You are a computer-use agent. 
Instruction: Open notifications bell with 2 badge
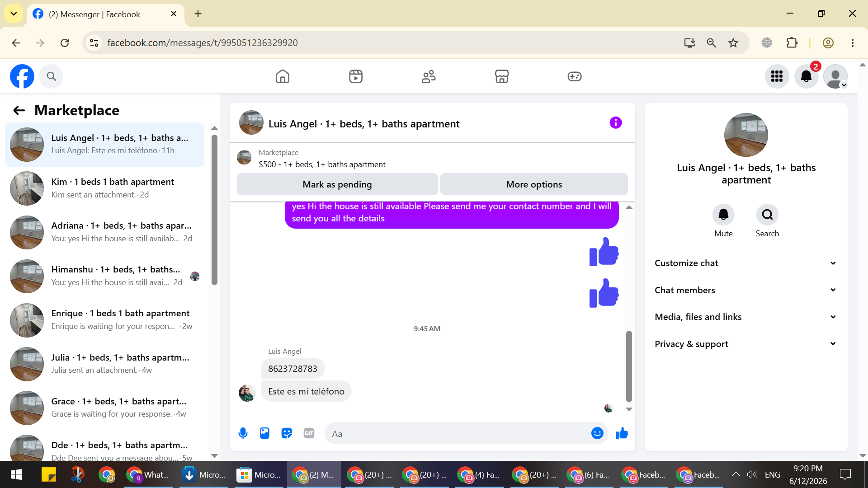pos(806,76)
